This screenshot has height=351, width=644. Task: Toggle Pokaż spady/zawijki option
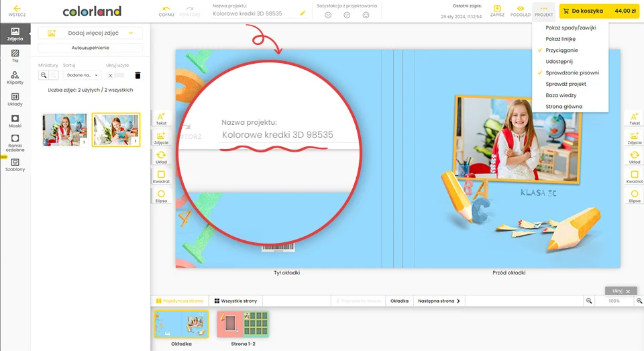(570, 28)
